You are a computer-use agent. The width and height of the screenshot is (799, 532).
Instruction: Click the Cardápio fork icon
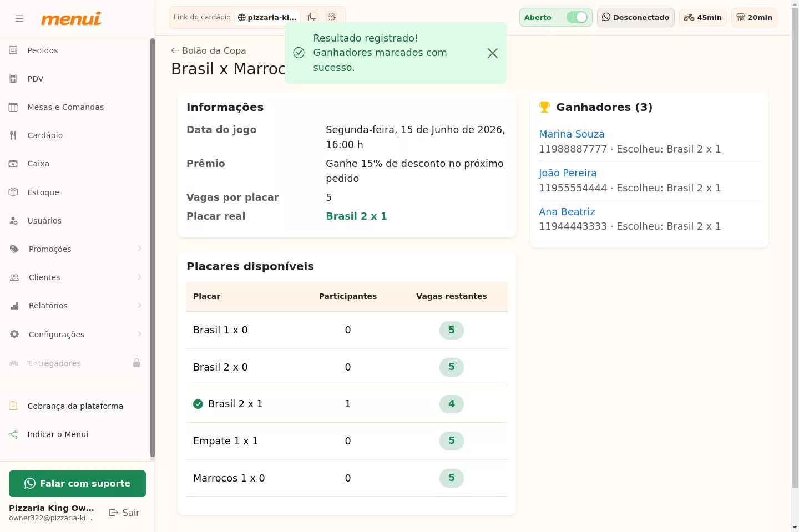[x=13, y=135]
